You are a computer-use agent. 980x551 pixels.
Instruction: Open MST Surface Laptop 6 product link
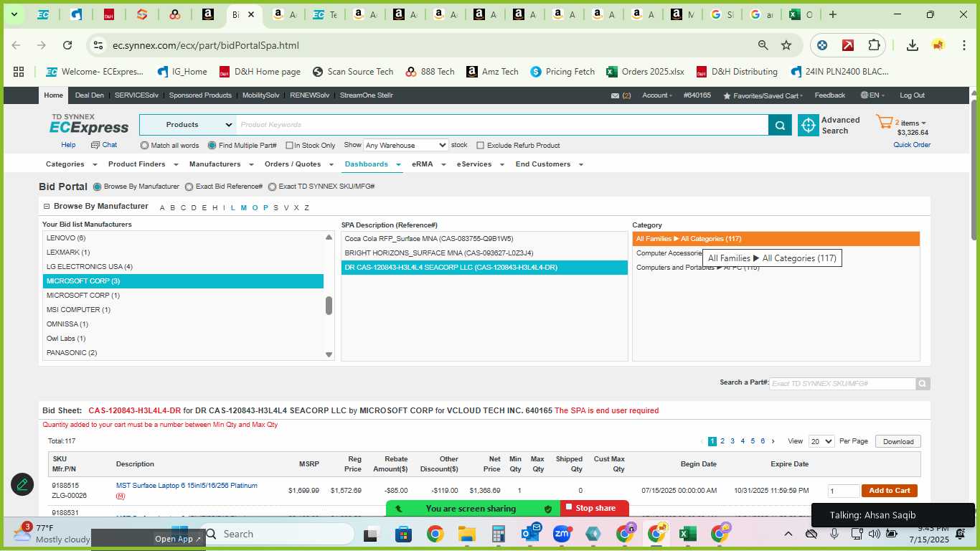187,486
